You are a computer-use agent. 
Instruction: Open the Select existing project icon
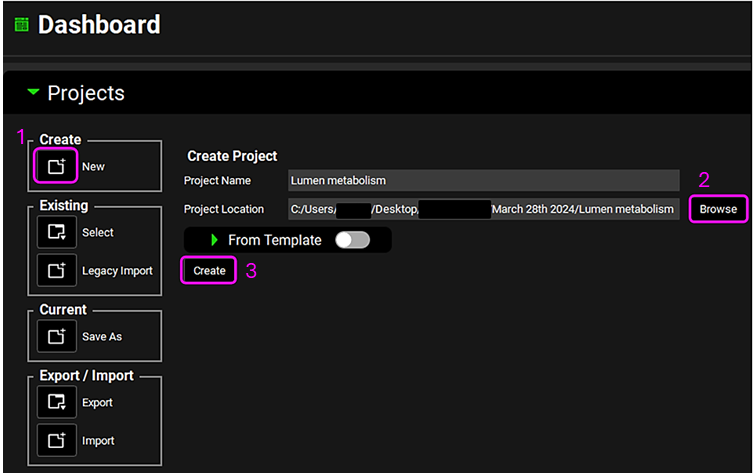[x=56, y=232]
